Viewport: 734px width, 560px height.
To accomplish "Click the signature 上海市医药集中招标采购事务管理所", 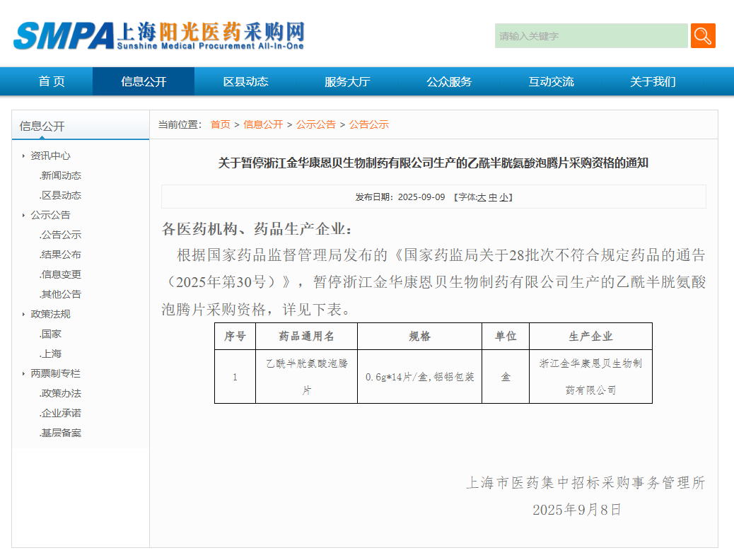I will pos(586,483).
